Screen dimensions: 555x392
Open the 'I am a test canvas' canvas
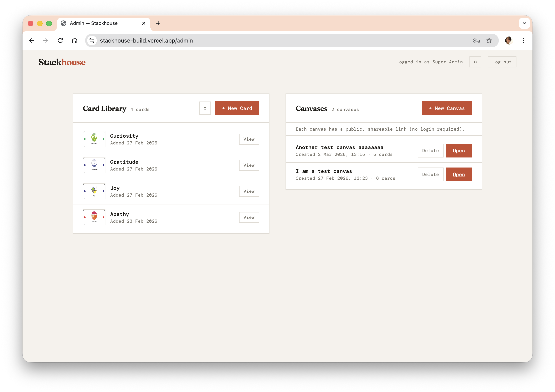click(x=459, y=174)
